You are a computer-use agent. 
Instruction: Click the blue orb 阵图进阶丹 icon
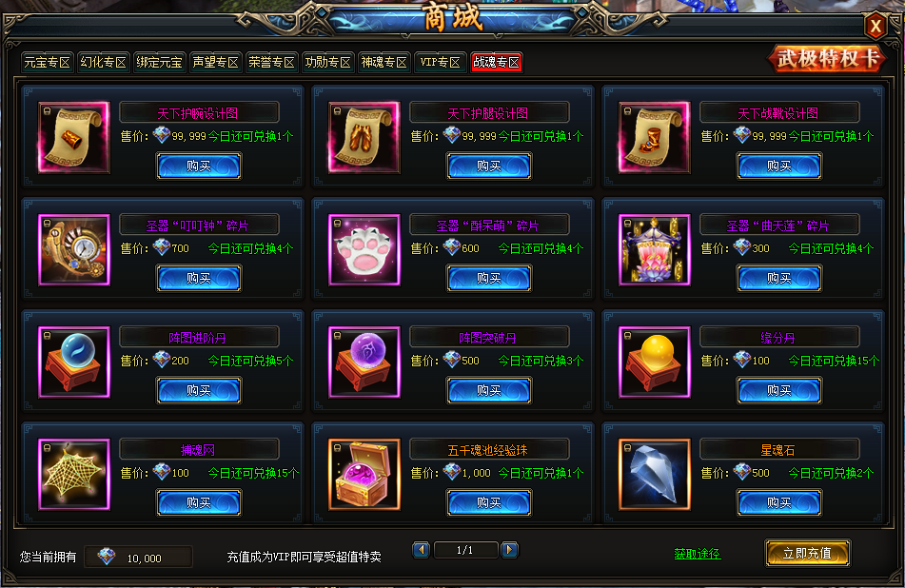74,362
